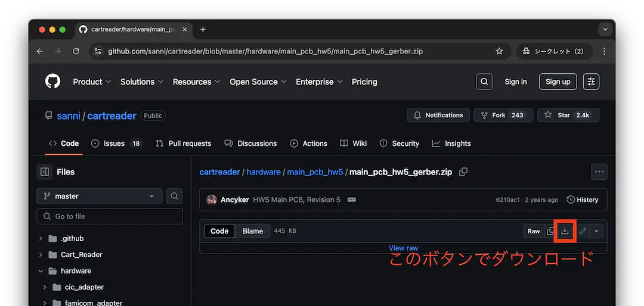The width and height of the screenshot is (644, 306).
Task: Click the hardware breadcrumb link
Action: coord(264,172)
